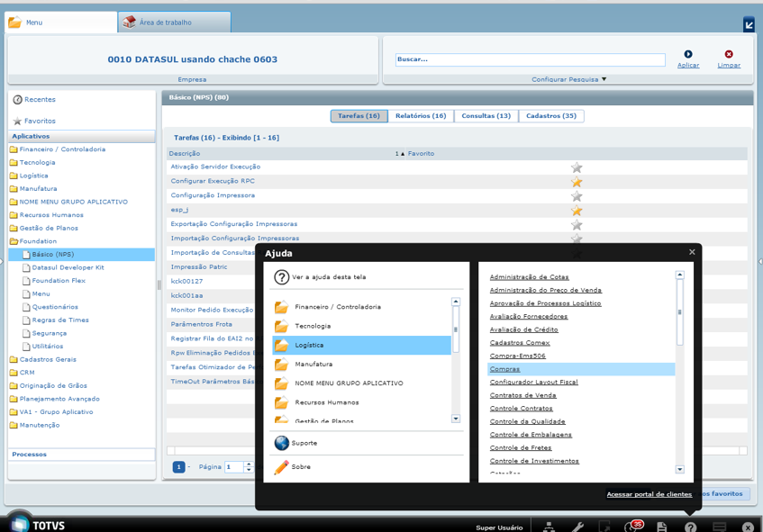Click scroll-up arrow of Ajuda links list
Image resolution: width=763 pixels, height=532 pixels.
point(680,275)
